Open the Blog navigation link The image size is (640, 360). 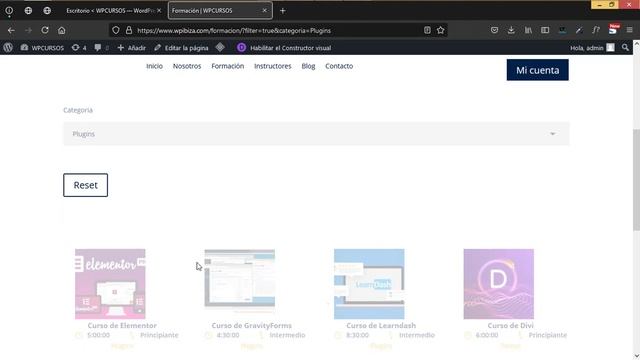click(x=308, y=66)
